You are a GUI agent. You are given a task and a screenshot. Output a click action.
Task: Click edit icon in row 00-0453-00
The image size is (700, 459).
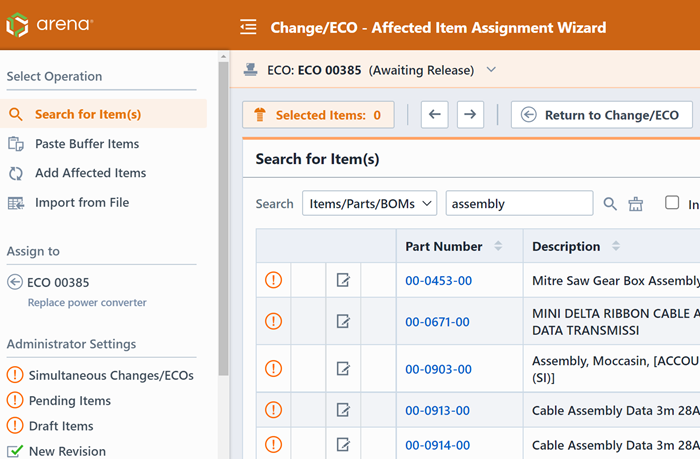(x=343, y=281)
